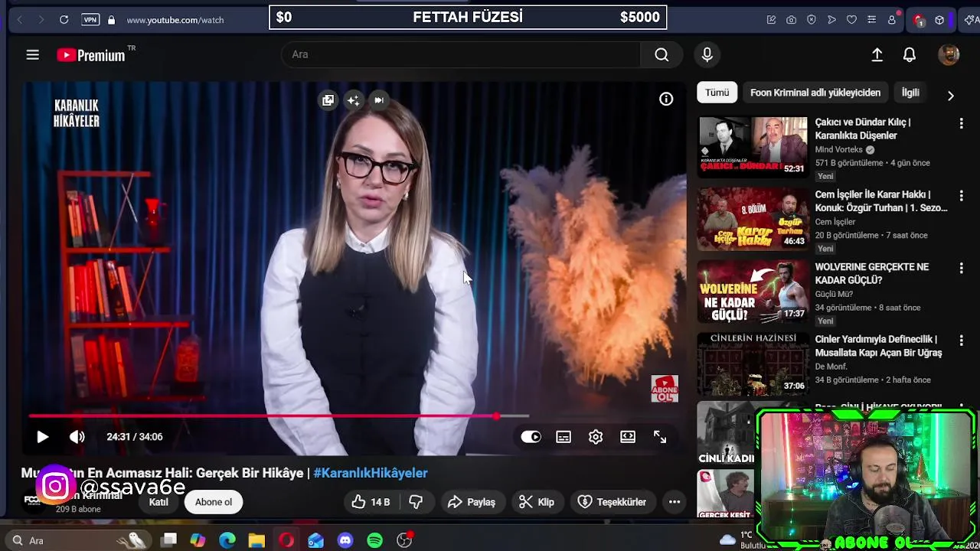980x551 pixels.
Task: Open the player settings gear
Action: click(596, 437)
